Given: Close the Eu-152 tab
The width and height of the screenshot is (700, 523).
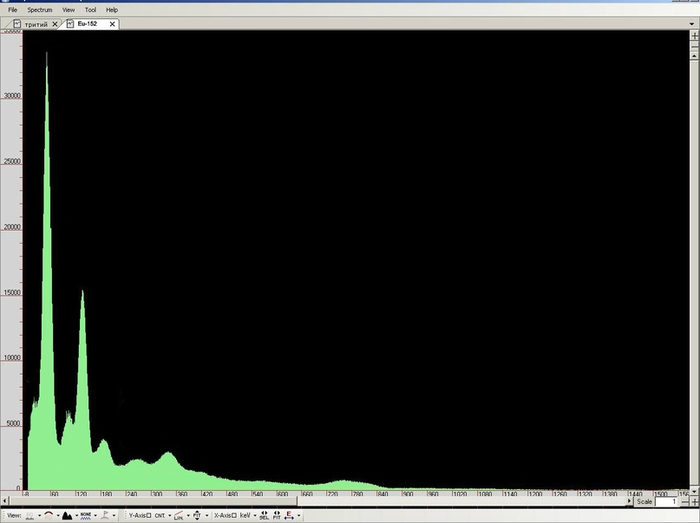Looking at the screenshot, I should 111,23.
